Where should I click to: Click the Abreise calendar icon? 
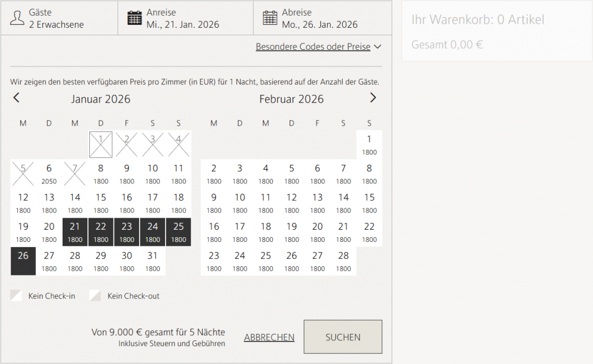(x=270, y=18)
